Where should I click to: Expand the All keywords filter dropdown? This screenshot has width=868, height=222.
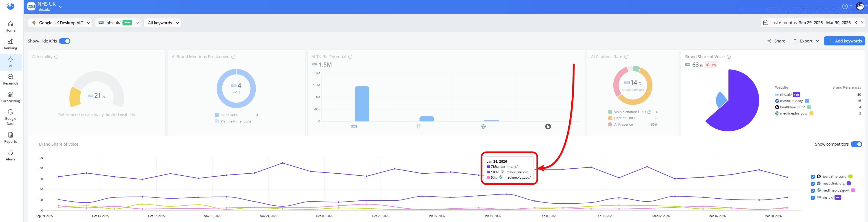(x=162, y=22)
